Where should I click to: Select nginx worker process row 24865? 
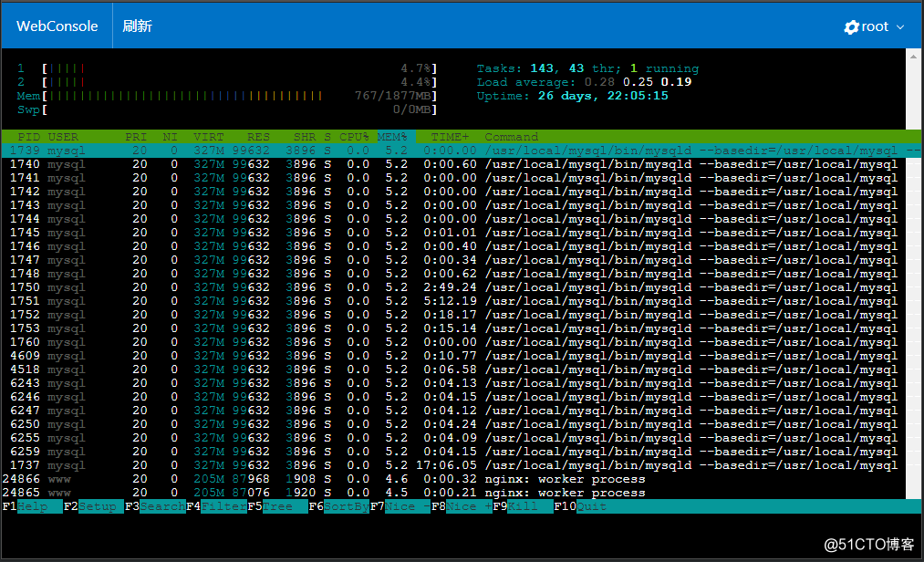(x=453, y=493)
